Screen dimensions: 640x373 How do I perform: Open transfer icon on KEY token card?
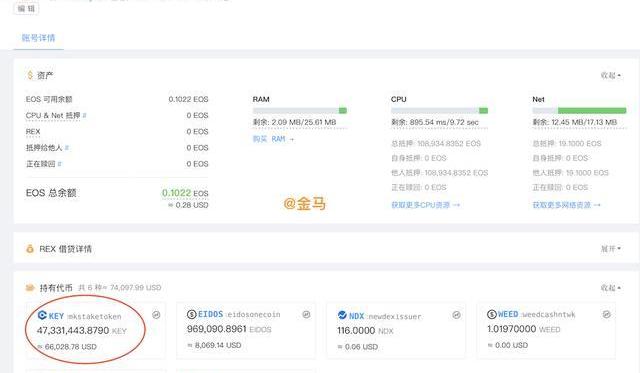pyautogui.click(x=156, y=315)
